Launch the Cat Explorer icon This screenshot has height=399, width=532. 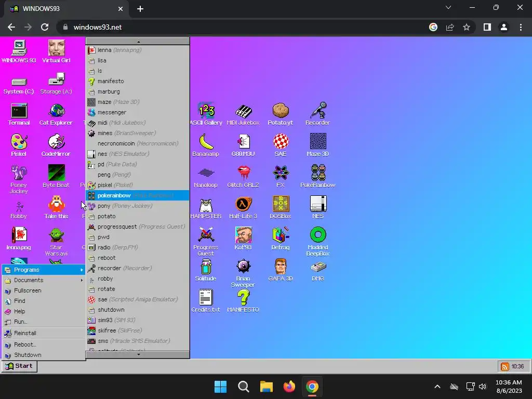56,115
